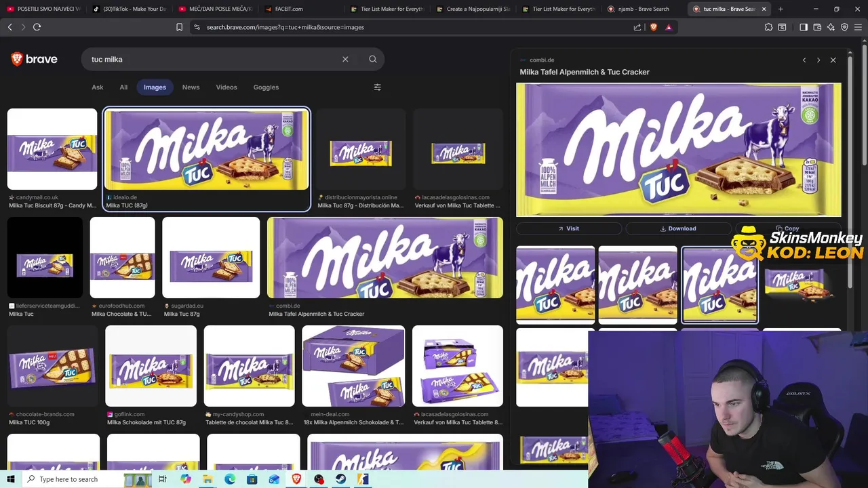
Task: Click Visit button in preview panel
Action: click(x=568, y=228)
